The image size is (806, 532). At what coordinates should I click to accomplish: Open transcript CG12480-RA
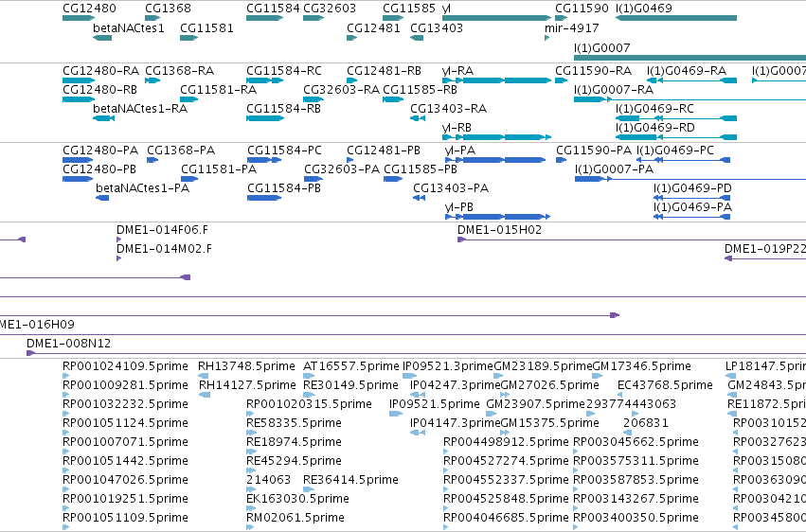(79, 80)
